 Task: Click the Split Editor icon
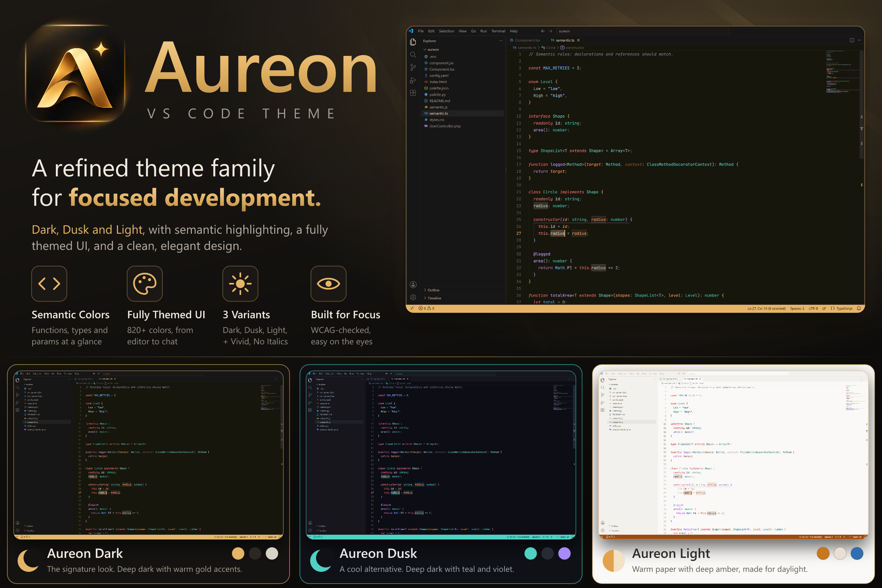click(x=851, y=40)
